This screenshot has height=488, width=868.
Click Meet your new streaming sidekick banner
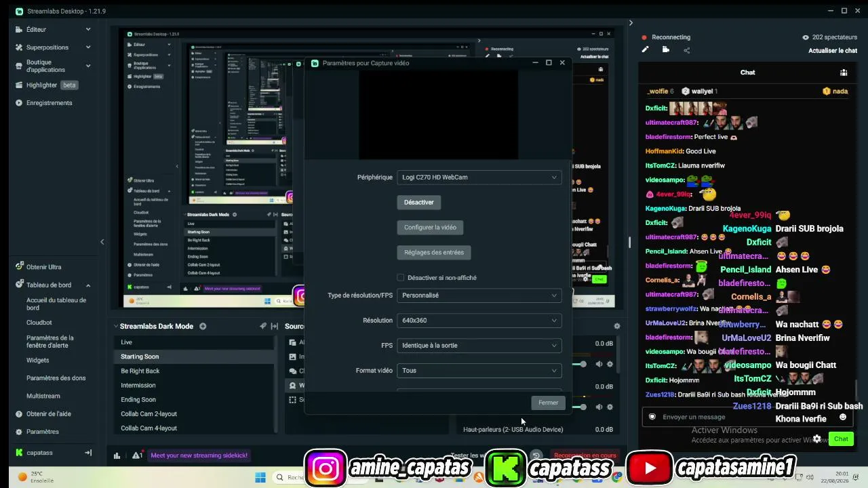click(x=199, y=455)
